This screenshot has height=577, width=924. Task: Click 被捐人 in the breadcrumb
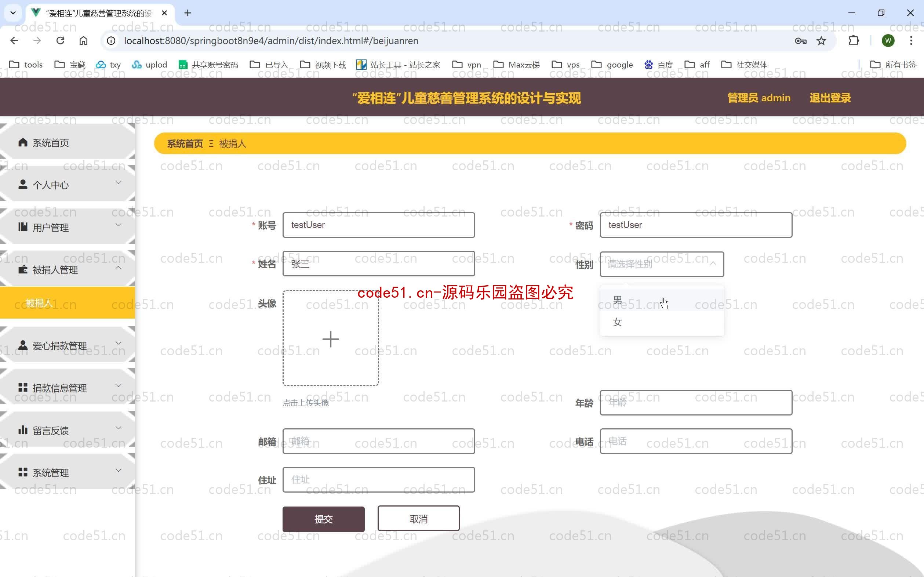pos(233,144)
